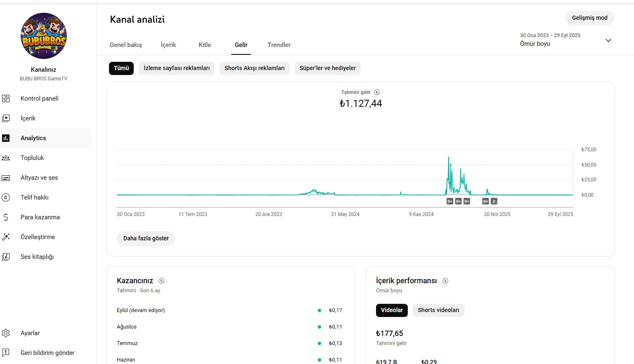This screenshot has height=364, width=634.
Task: Click the BUBUBROS channel avatar
Action: [x=44, y=36]
